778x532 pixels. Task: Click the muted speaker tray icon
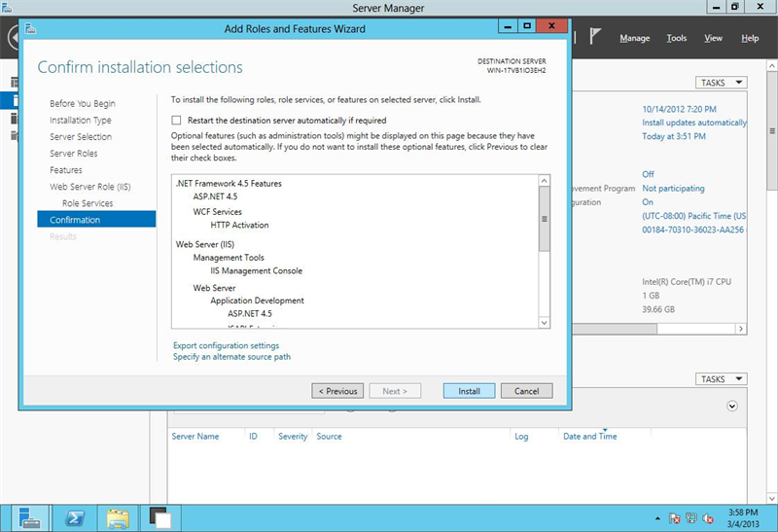(708, 518)
